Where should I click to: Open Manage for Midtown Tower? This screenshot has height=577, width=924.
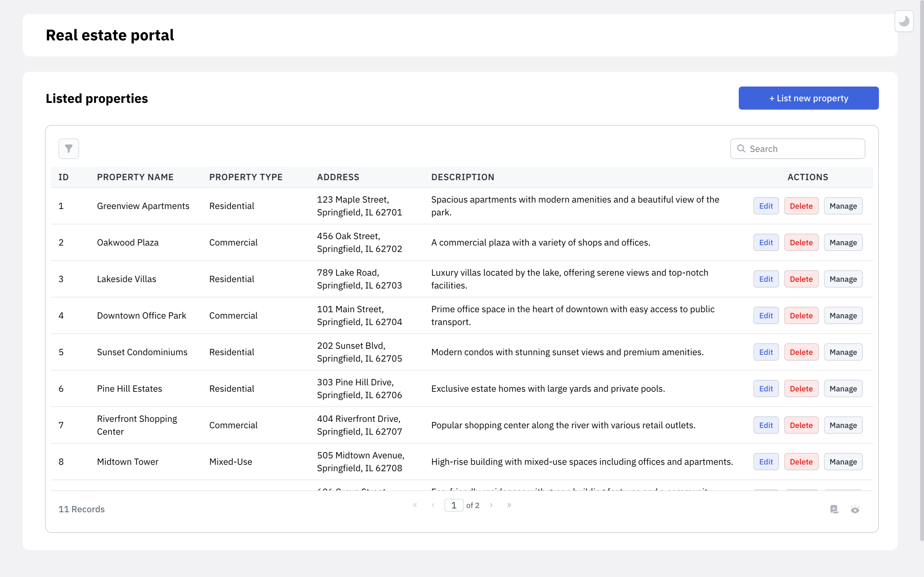click(x=843, y=462)
